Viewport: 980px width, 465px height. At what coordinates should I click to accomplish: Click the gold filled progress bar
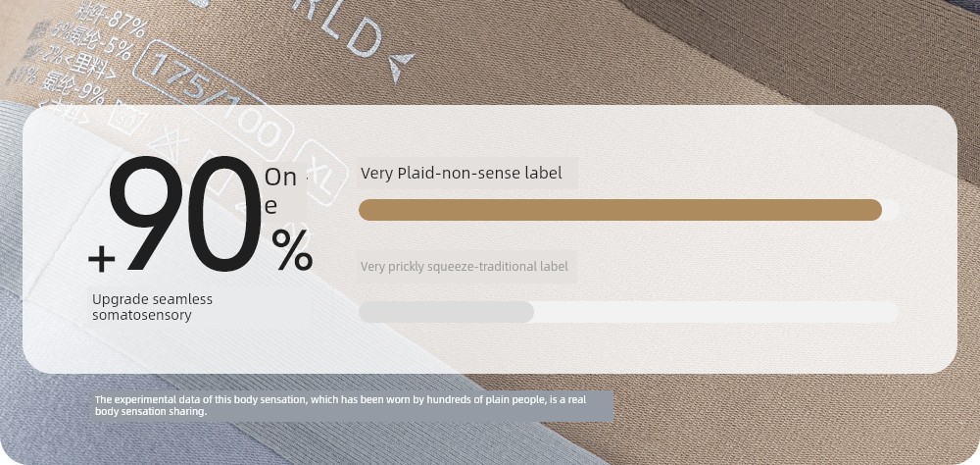(x=620, y=210)
